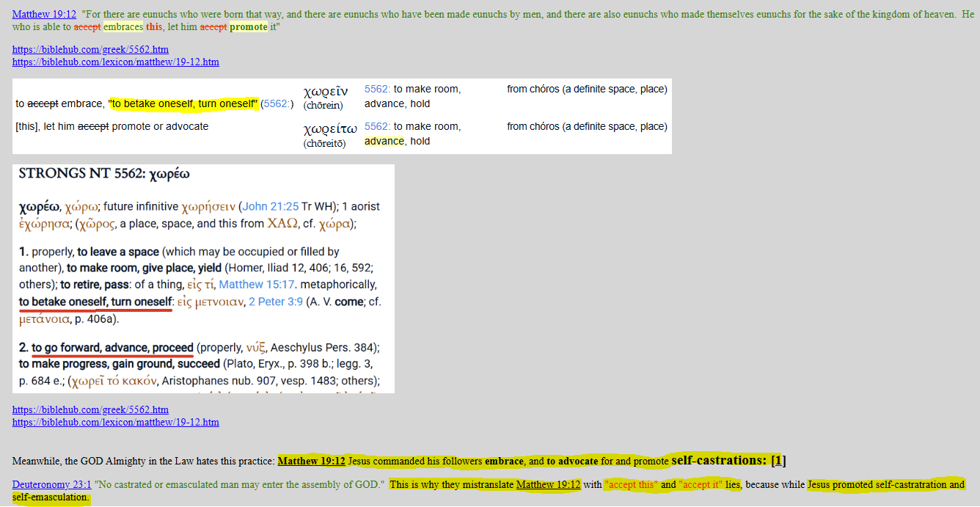Click the red text "accept this"

click(630, 485)
